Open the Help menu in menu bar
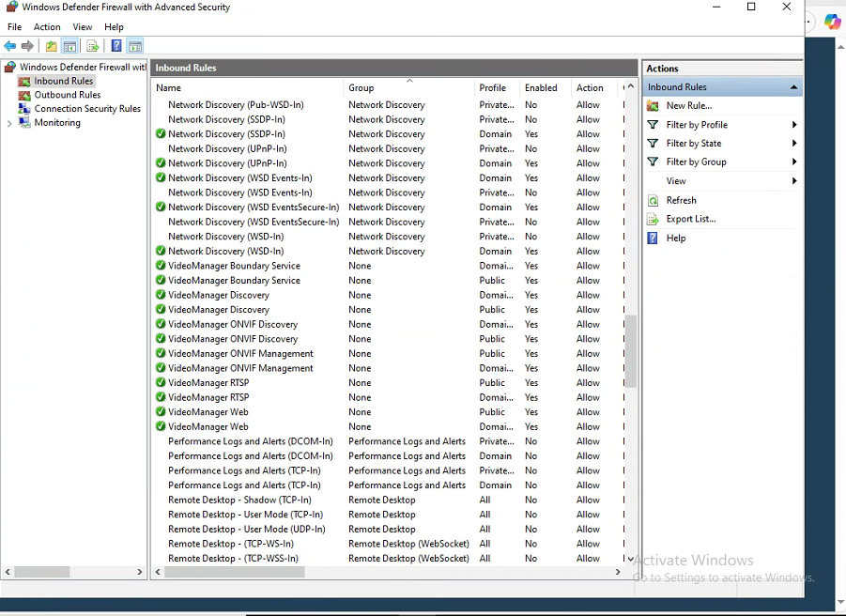This screenshot has height=616, width=846. (114, 27)
